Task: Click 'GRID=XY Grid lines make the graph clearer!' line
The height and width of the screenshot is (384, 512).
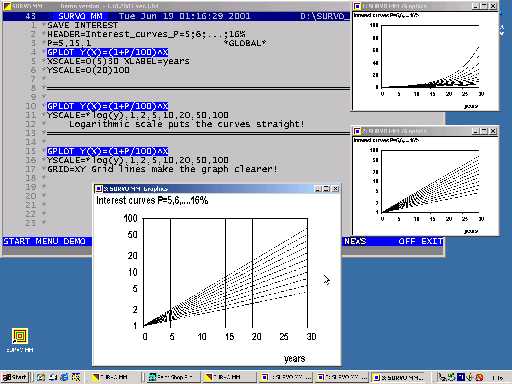Action: pyautogui.click(x=162, y=169)
